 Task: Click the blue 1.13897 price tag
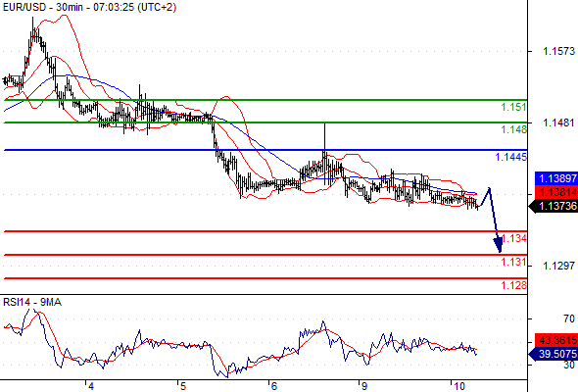[556, 179]
